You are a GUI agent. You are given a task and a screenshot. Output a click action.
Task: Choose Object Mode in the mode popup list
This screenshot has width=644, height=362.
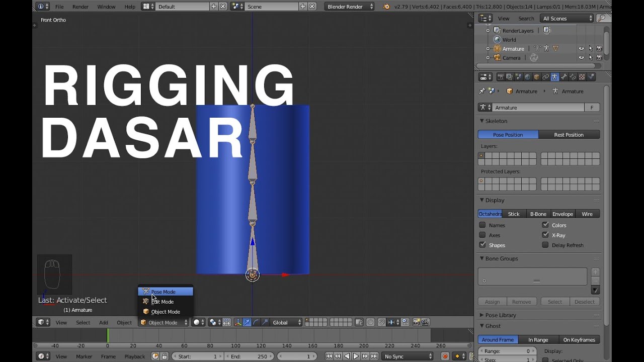click(166, 312)
